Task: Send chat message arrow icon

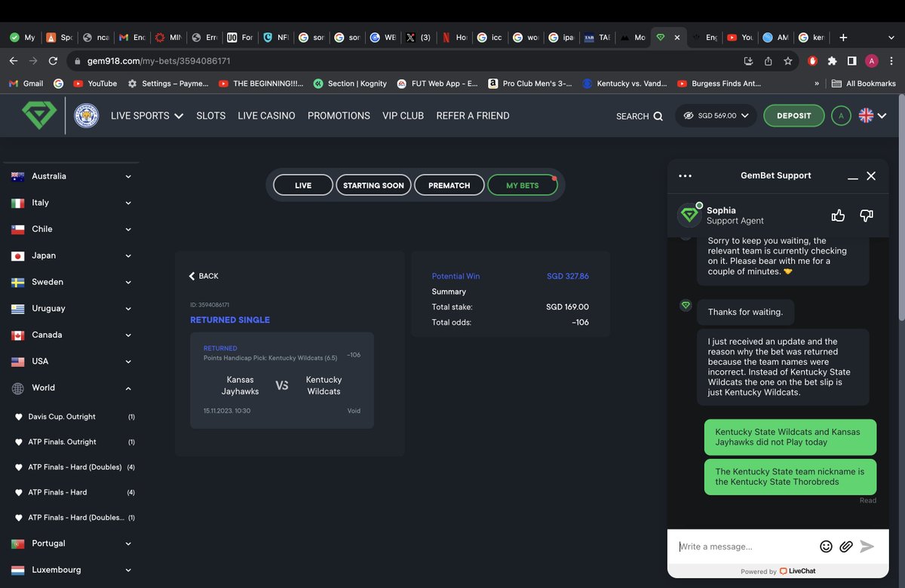Action: tap(867, 547)
